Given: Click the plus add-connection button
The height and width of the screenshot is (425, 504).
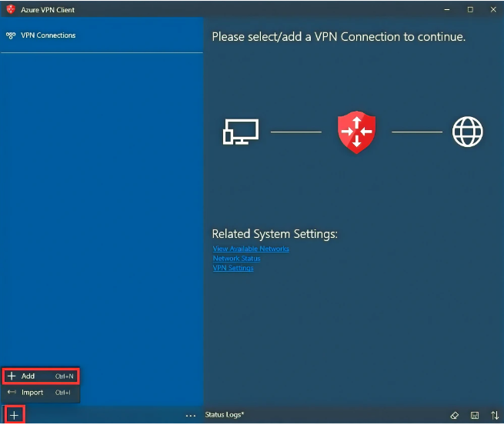Looking at the screenshot, I should tap(14, 415).
